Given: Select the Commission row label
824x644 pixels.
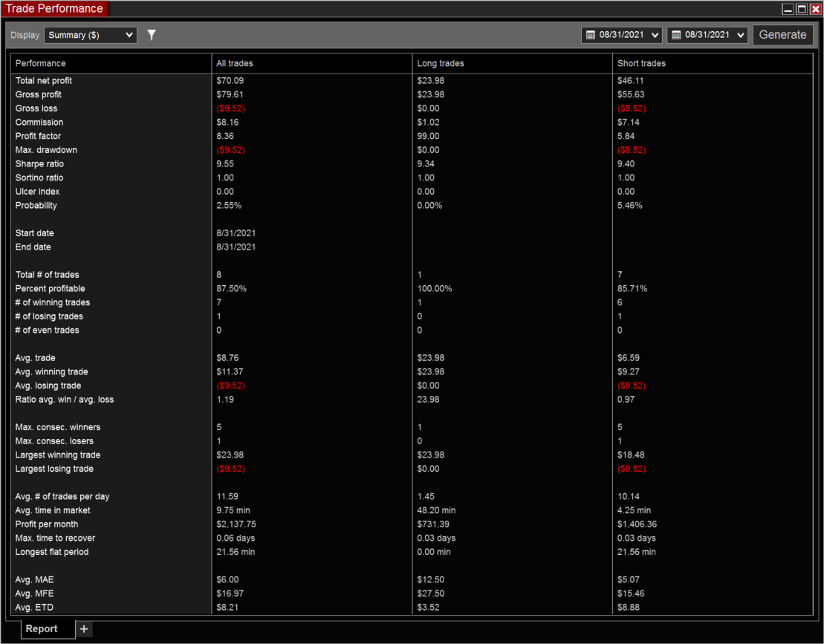Looking at the screenshot, I should tap(39, 122).
